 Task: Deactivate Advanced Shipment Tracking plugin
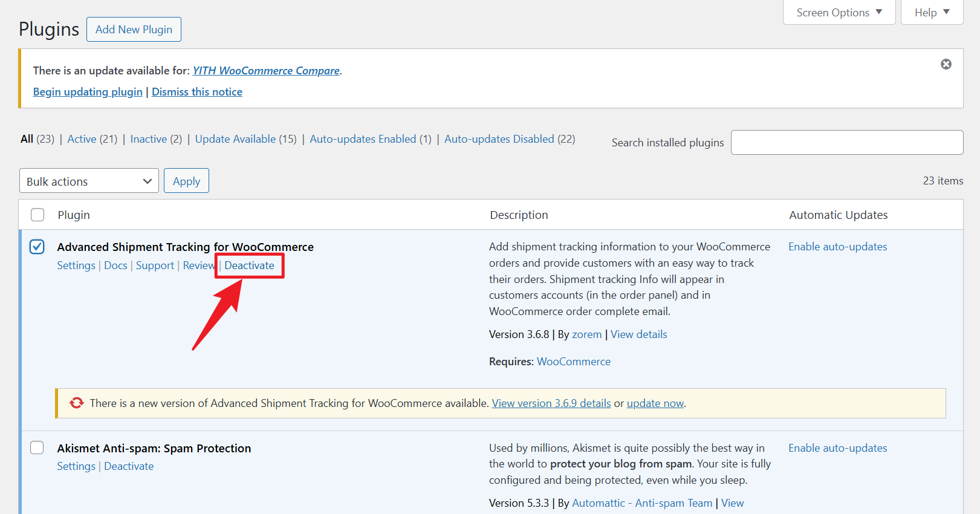click(249, 265)
